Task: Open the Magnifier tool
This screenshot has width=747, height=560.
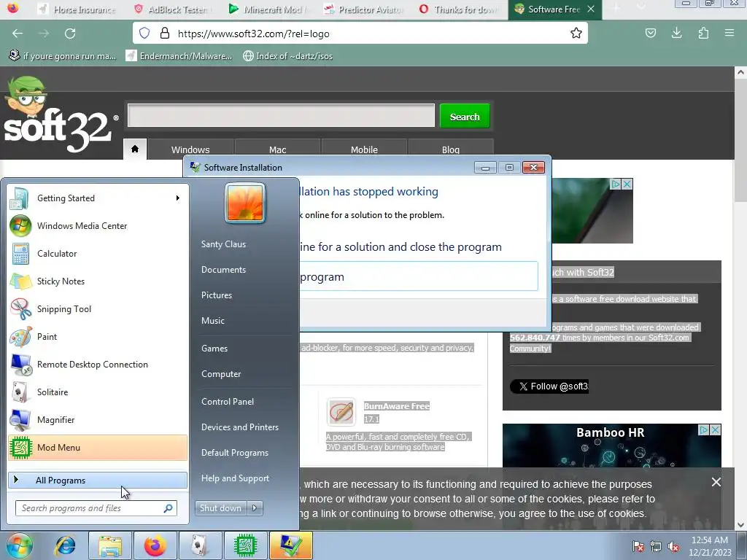Action: click(98, 419)
